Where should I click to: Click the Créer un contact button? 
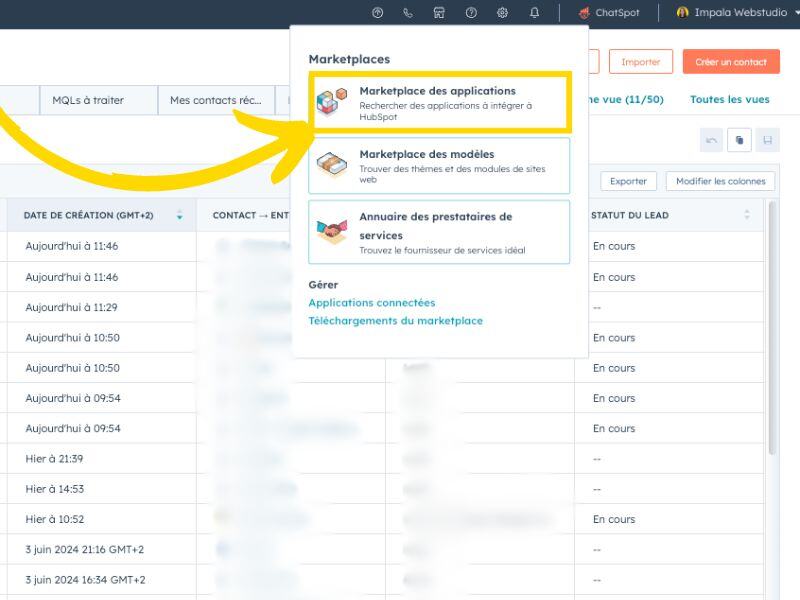point(731,62)
